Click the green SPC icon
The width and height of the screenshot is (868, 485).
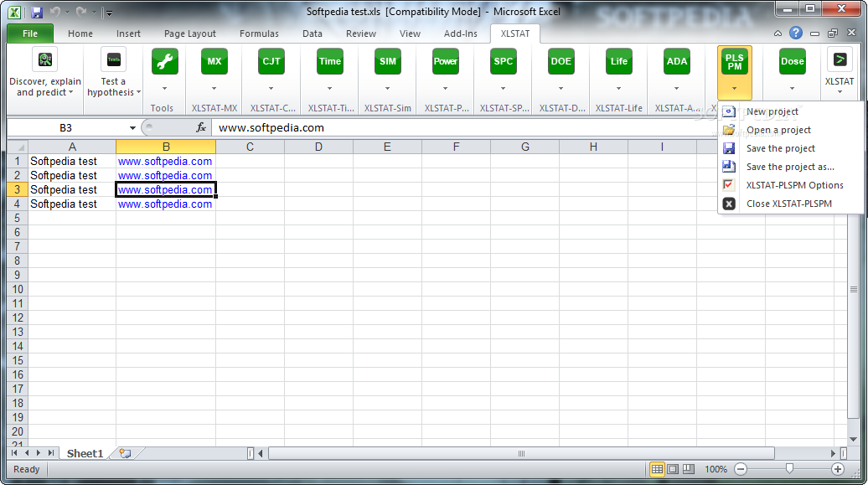click(504, 61)
